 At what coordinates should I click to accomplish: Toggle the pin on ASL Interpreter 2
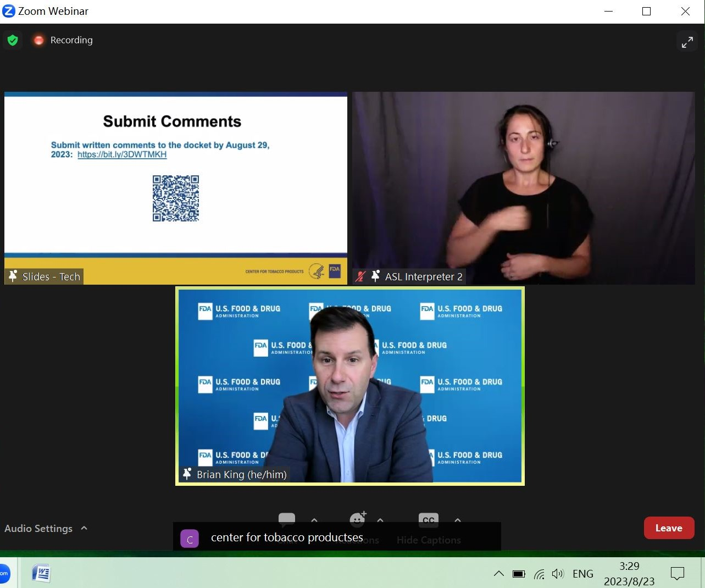click(375, 276)
